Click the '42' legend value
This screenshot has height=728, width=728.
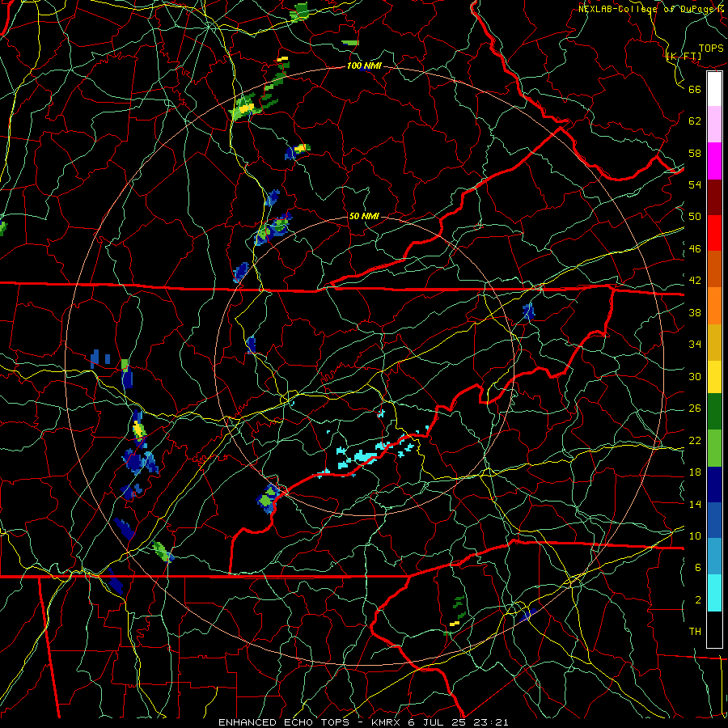point(695,281)
